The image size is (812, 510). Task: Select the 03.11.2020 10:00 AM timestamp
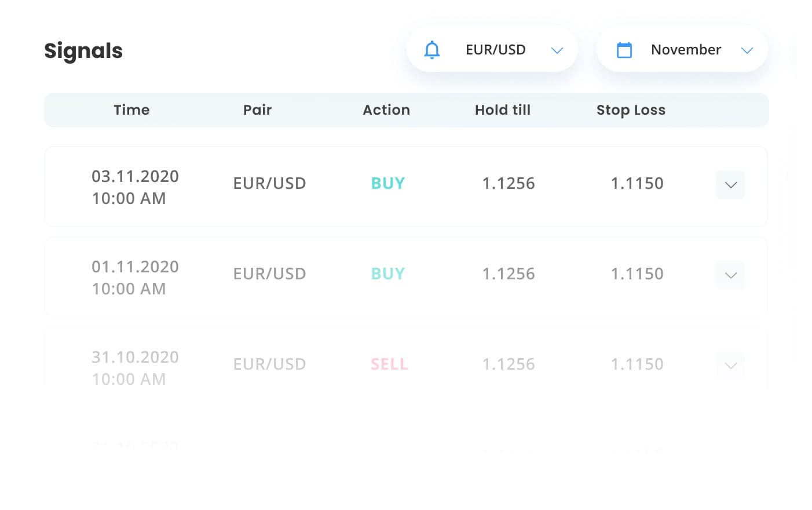point(135,187)
